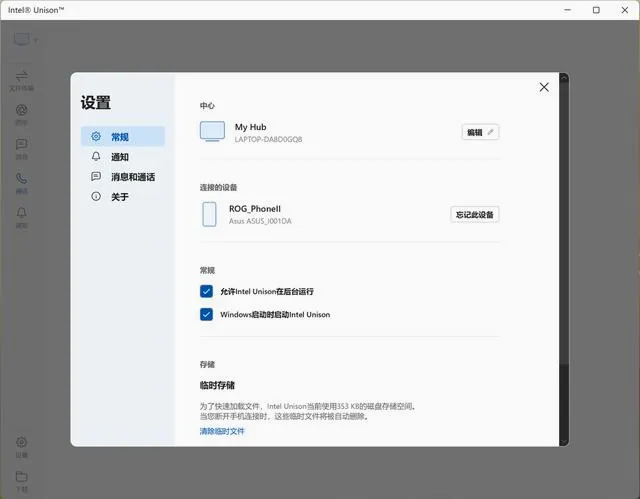This screenshot has width=640, height=499.
Task: Click the 忘记此设备 button
Action: pos(475,215)
